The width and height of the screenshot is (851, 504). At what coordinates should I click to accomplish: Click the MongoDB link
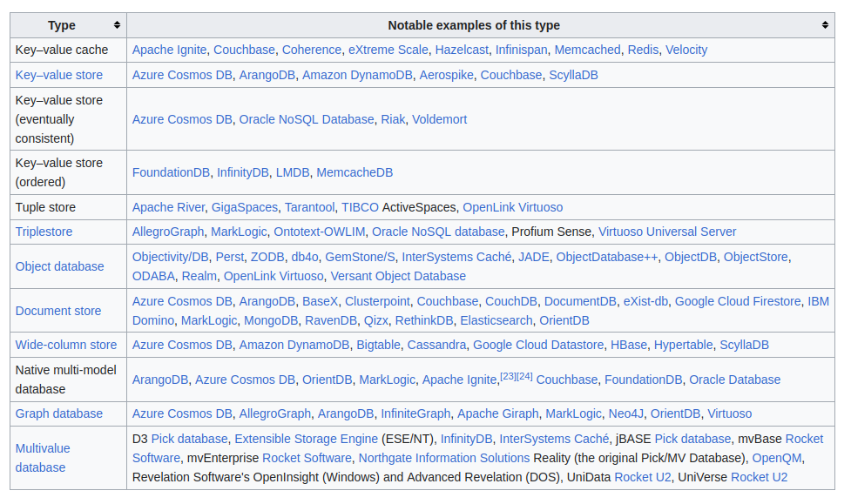(271, 320)
